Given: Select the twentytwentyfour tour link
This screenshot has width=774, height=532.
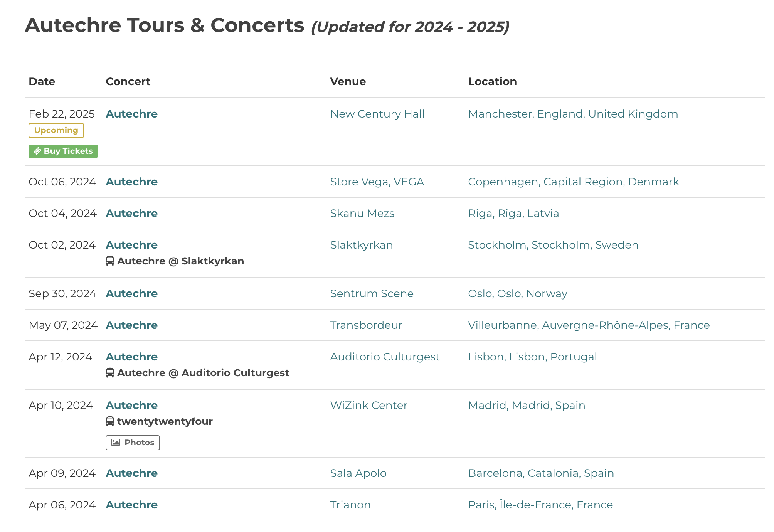Looking at the screenshot, I should [165, 421].
